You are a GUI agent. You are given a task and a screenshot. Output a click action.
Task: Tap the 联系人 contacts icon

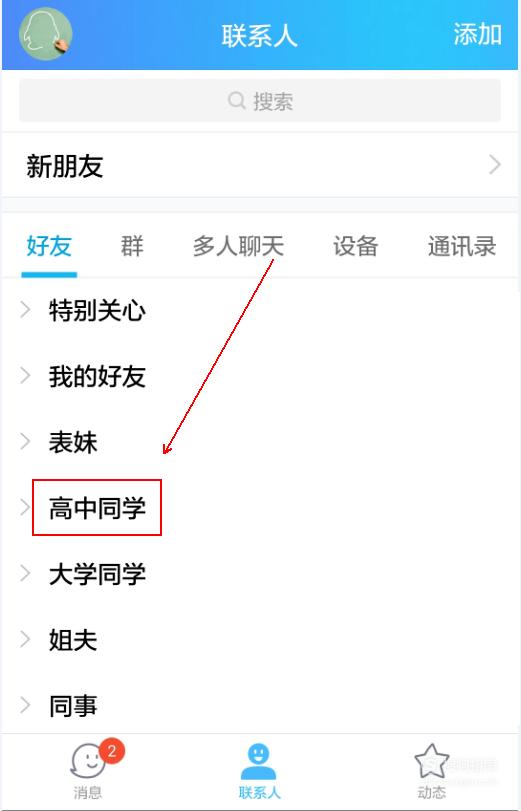(x=259, y=761)
